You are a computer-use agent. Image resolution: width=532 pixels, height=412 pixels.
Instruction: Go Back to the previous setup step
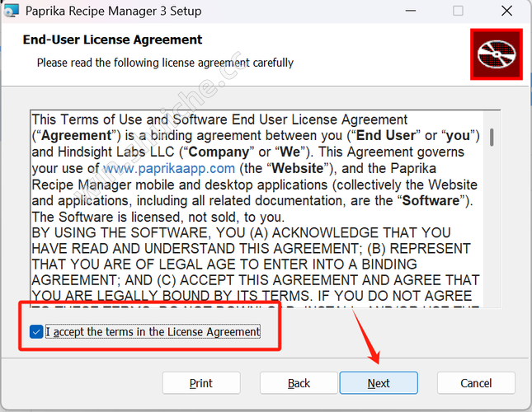click(299, 383)
